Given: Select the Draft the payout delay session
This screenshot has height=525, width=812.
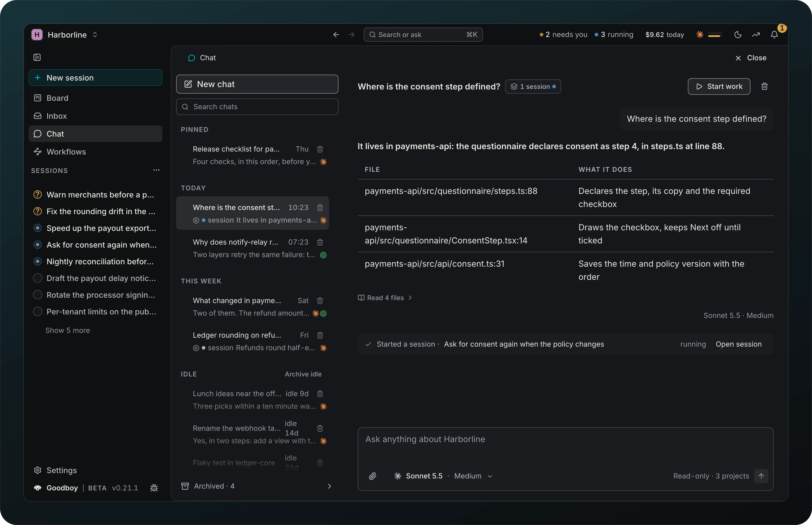Looking at the screenshot, I should point(96,279).
